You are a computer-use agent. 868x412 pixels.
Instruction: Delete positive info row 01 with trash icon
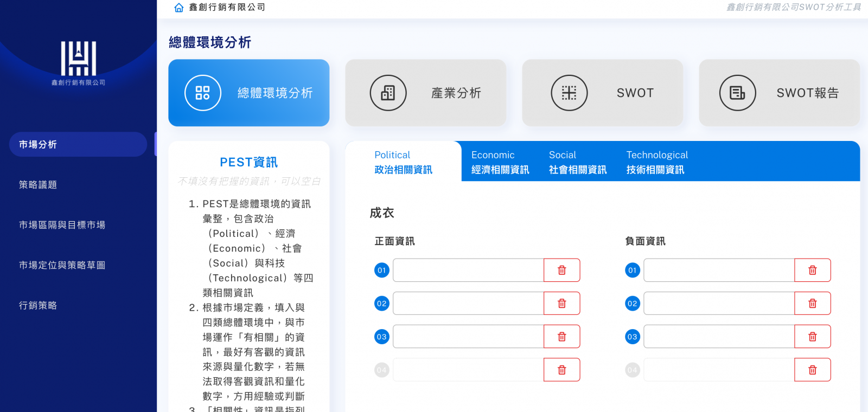pyautogui.click(x=561, y=270)
